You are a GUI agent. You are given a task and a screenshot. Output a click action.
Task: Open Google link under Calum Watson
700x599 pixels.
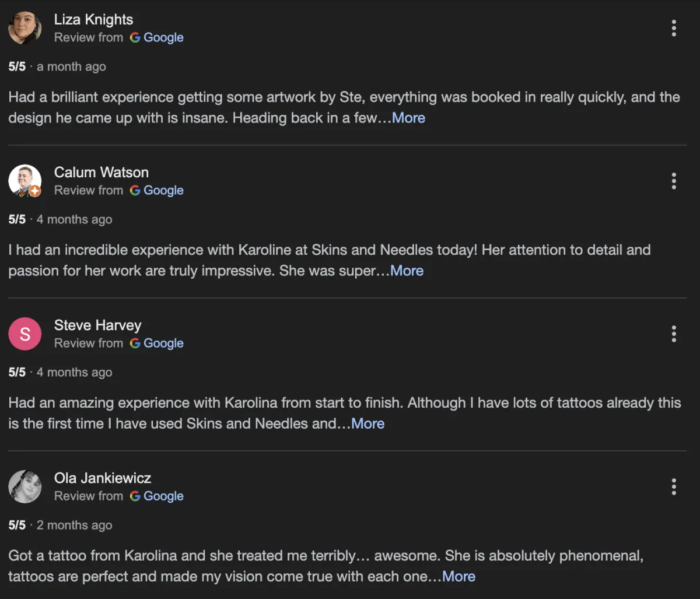[x=157, y=190]
